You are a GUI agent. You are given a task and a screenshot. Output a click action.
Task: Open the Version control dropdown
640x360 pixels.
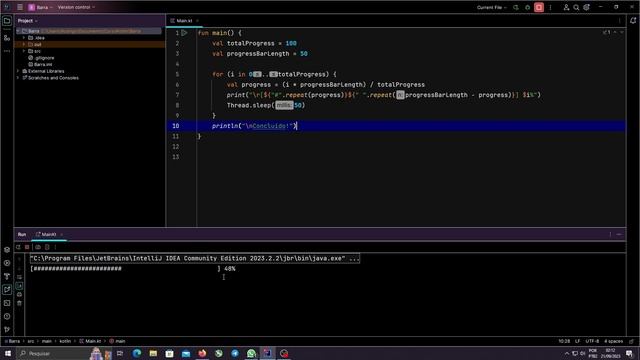(x=76, y=7)
